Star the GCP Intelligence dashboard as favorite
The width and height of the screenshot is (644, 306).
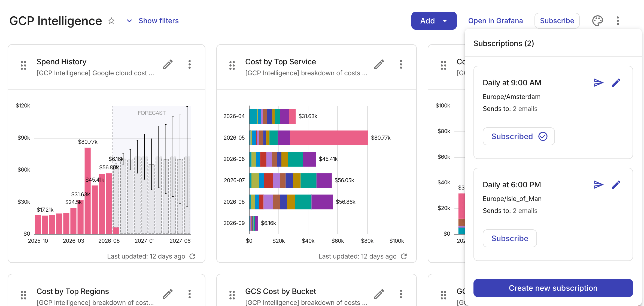pyautogui.click(x=111, y=21)
